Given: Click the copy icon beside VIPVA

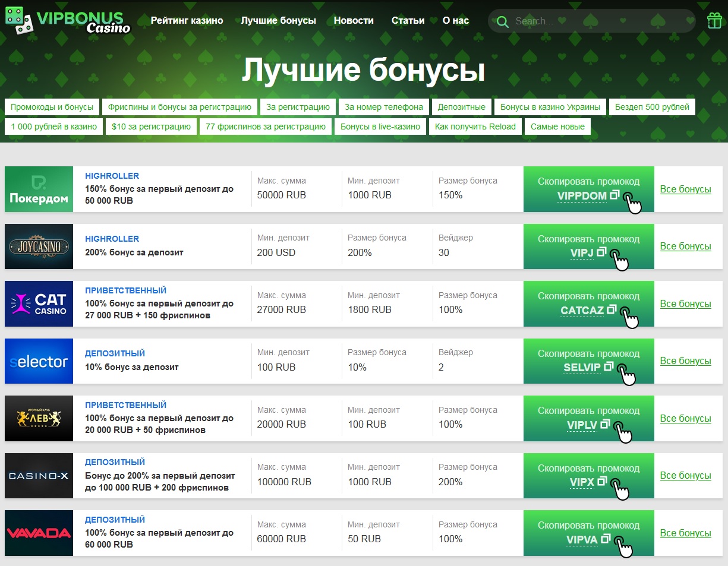Looking at the screenshot, I should coord(606,539).
